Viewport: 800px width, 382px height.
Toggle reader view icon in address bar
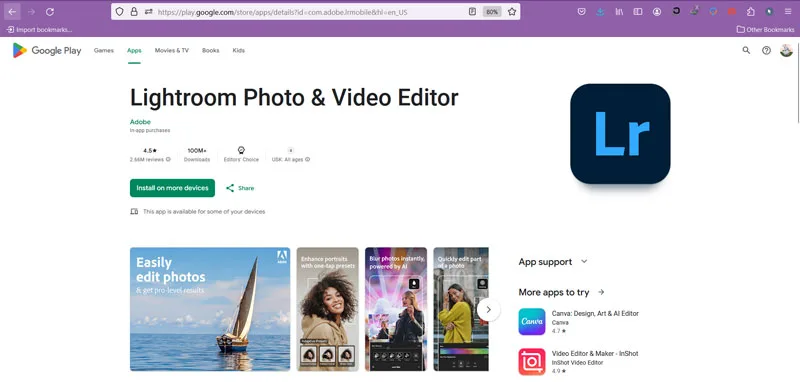click(472, 12)
